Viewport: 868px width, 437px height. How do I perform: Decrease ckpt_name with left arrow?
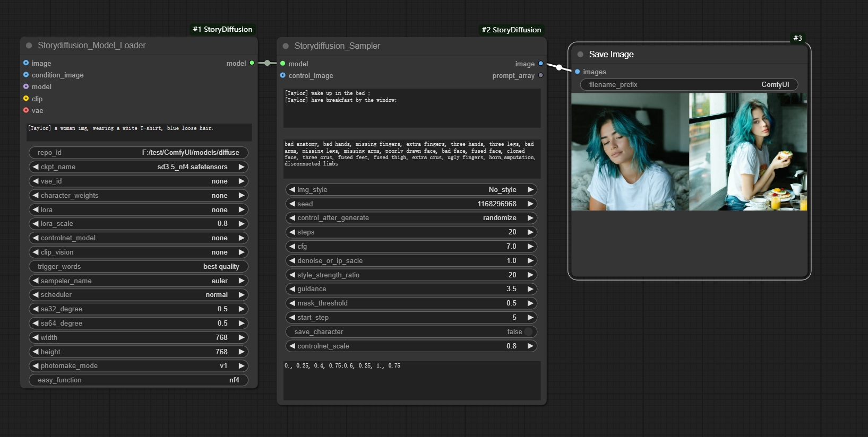click(x=36, y=167)
